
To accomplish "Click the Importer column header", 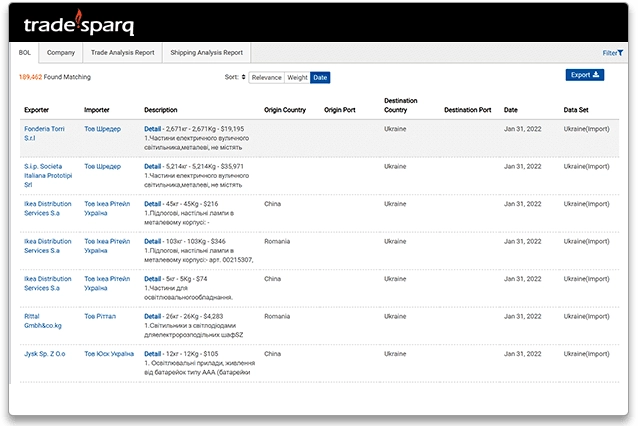I will click(x=96, y=110).
